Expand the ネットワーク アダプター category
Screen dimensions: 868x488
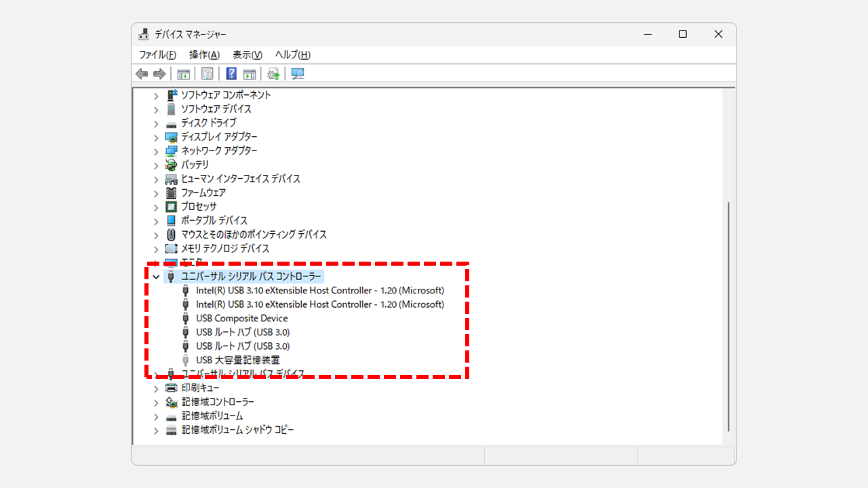pyautogui.click(x=156, y=151)
